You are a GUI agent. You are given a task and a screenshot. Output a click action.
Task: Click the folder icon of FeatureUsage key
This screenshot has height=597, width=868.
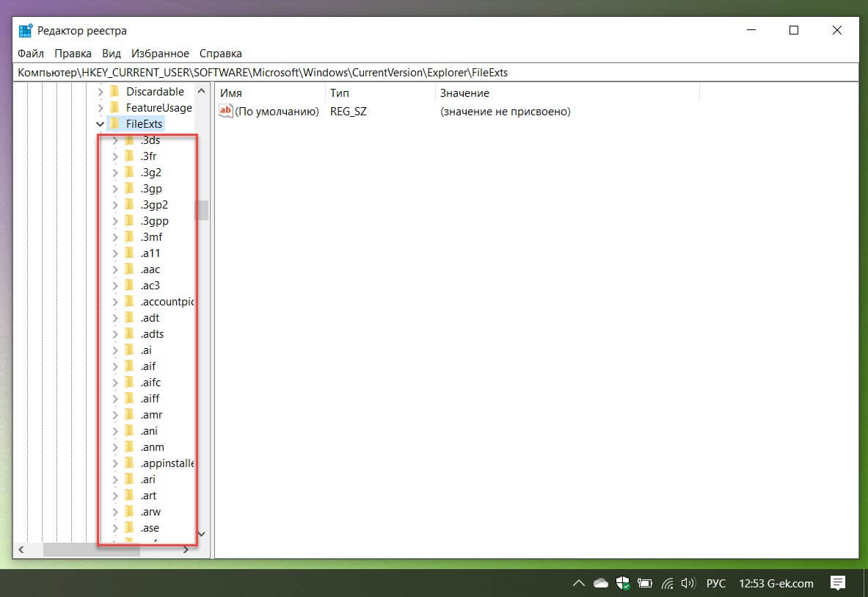tap(114, 107)
